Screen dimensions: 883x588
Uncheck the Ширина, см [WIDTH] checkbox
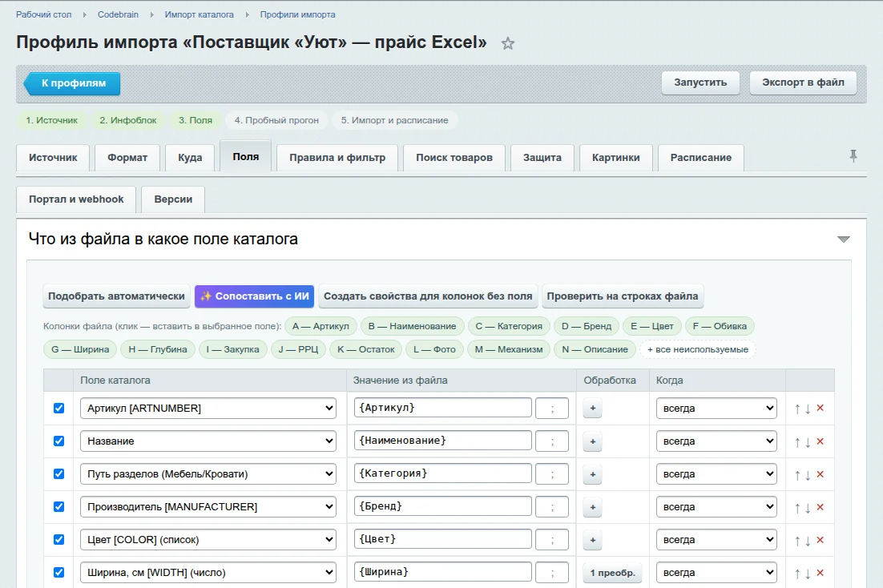click(x=58, y=572)
